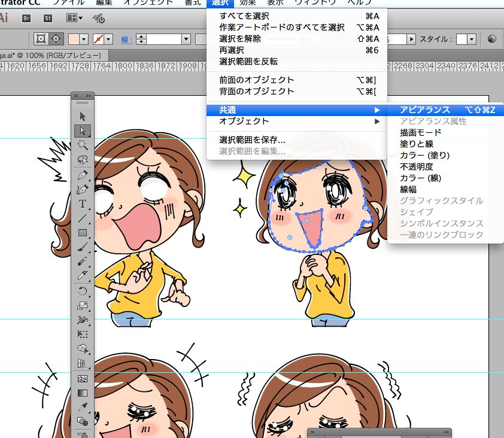This screenshot has height=438, width=504.
Task: Select the Shape Builder tool
Action: [83, 349]
